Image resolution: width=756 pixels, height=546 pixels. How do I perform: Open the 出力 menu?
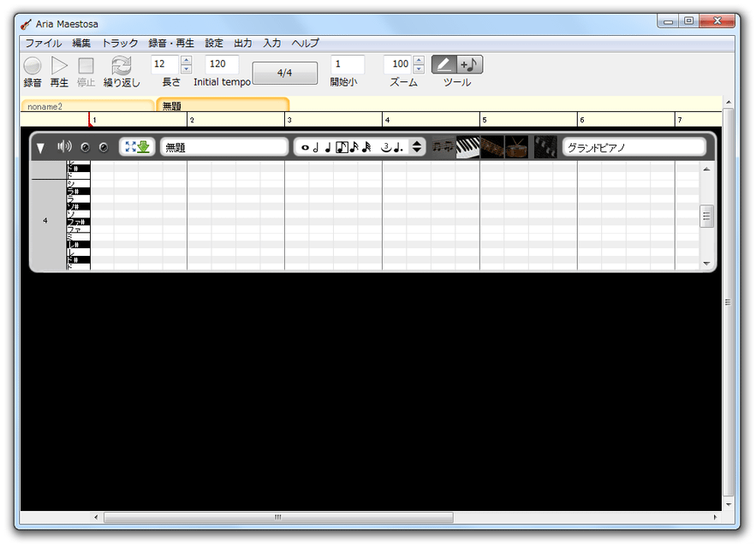click(243, 43)
